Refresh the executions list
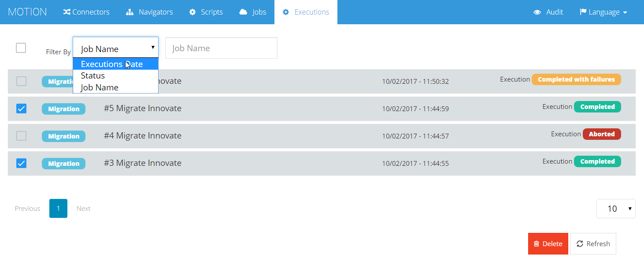 593,244
